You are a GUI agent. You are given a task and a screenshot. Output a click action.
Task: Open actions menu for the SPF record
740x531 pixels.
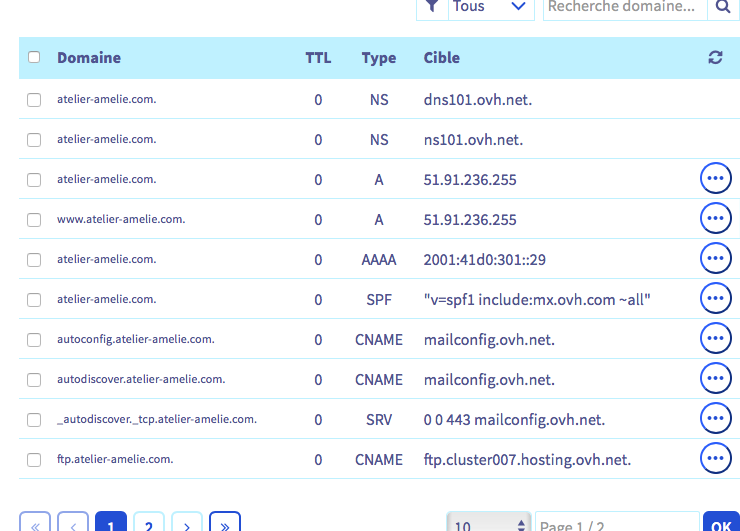(x=715, y=299)
